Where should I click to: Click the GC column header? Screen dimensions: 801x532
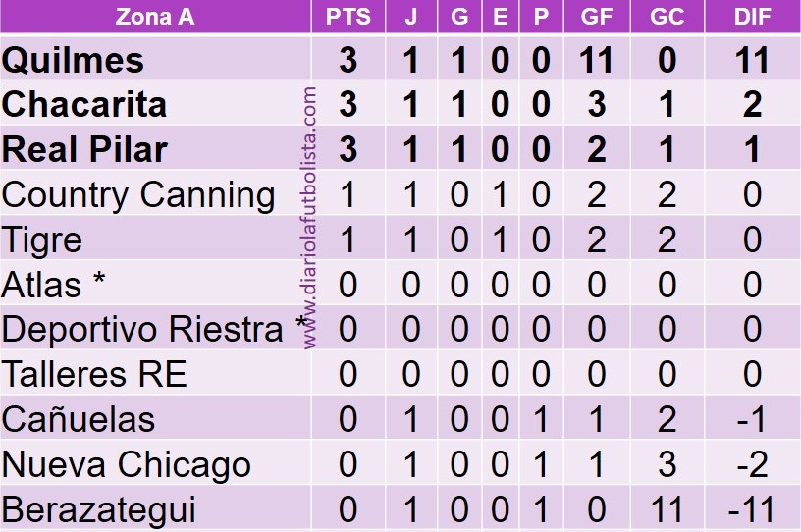coord(667,17)
